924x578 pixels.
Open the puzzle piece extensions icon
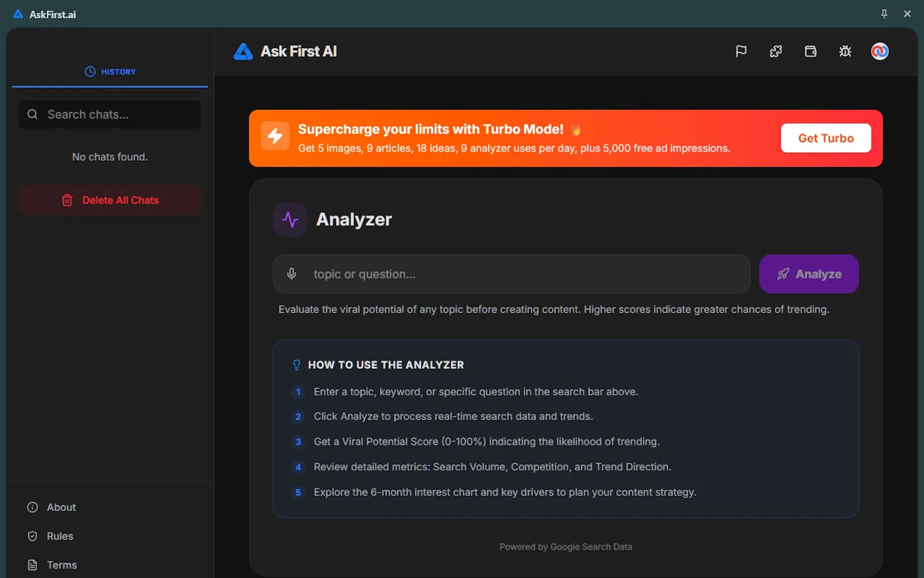coord(776,51)
